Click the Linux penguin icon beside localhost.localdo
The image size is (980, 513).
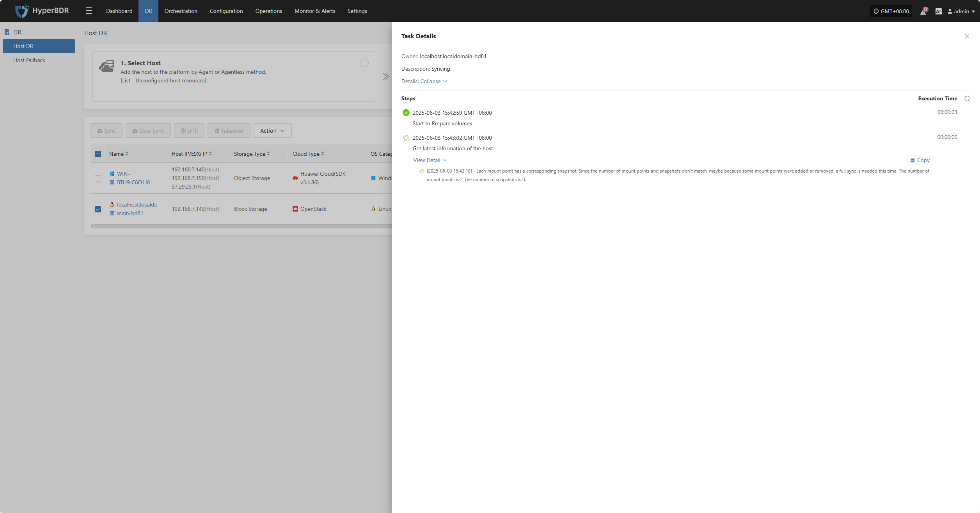[x=112, y=205]
